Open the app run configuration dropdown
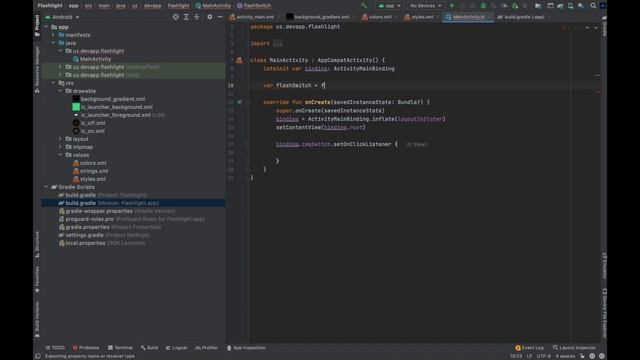Viewport: 640px width, 360px height. click(389, 6)
